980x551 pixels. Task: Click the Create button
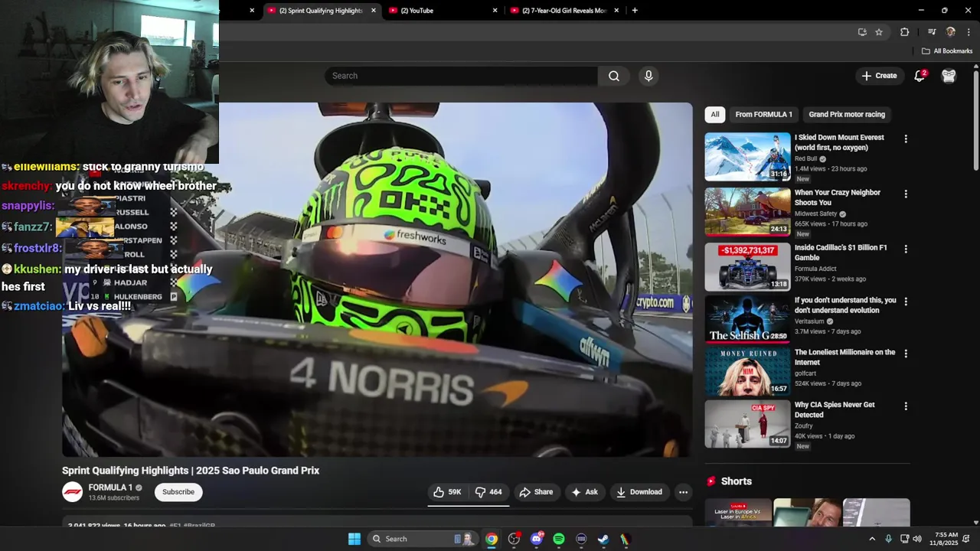(x=879, y=76)
